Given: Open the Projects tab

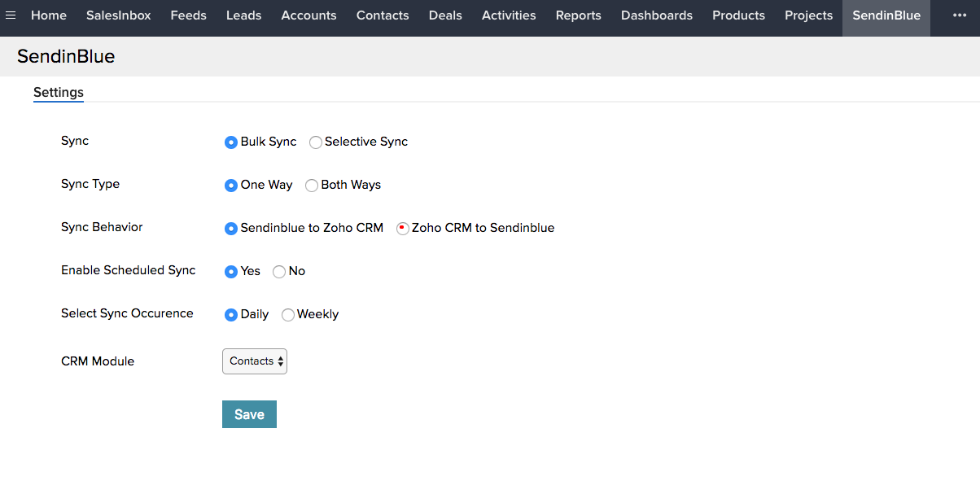Looking at the screenshot, I should [809, 15].
